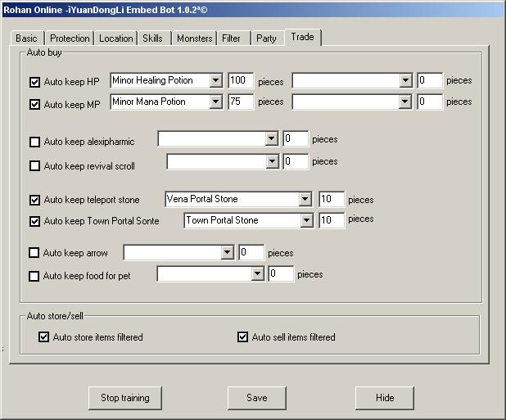Disable Auto keep teleport stone
The width and height of the screenshot is (506, 420).
34,200
